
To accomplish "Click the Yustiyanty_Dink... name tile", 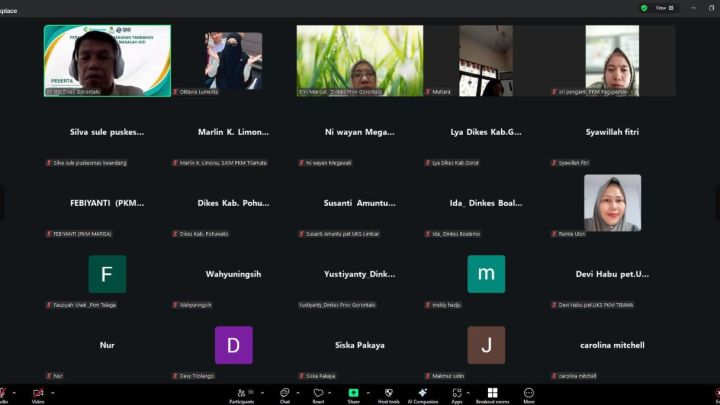I will tap(360, 274).
